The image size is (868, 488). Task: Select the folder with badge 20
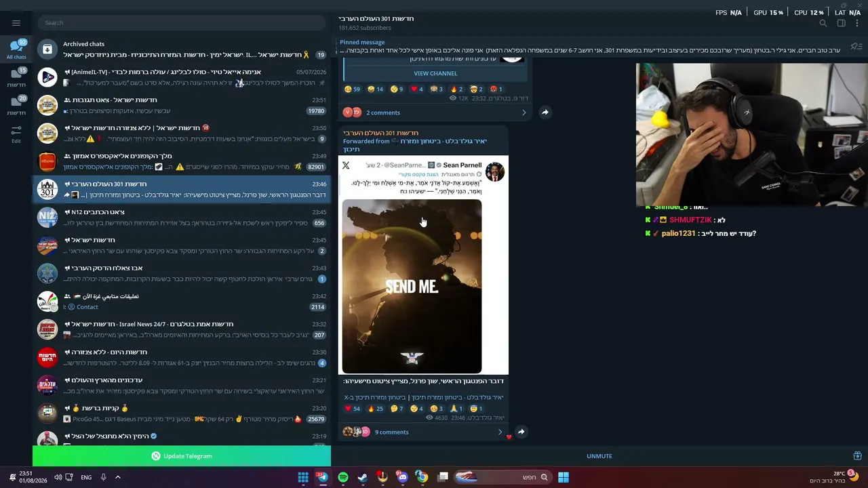16,105
